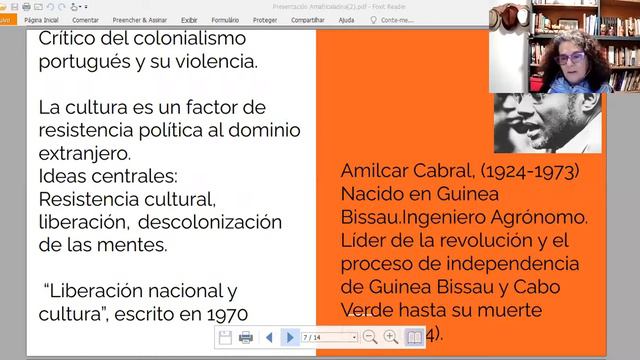Viewport: 640px width, 360px height.
Task: Click the line "Líder de la revolución y el"
Action: pyautogui.click(x=455, y=240)
